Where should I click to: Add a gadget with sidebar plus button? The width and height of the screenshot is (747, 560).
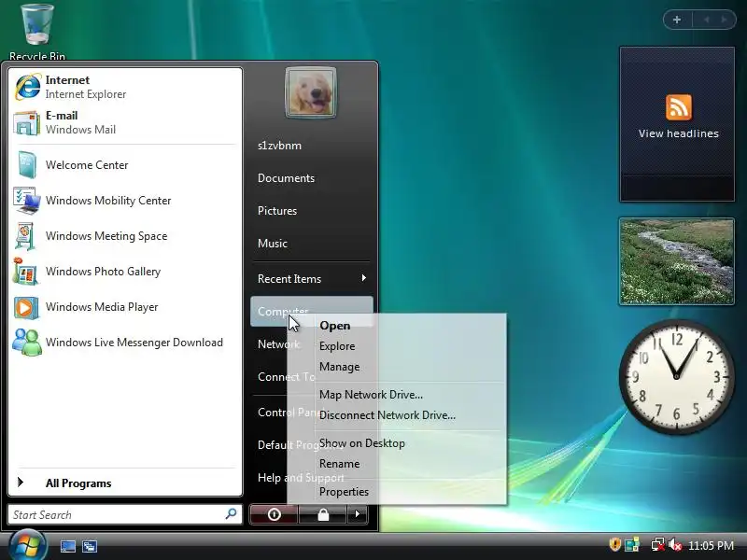tap(676, 20)
